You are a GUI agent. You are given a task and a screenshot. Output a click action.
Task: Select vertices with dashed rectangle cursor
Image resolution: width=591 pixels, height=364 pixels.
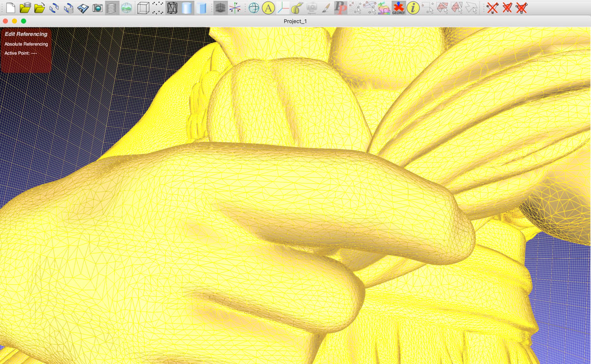(427, 7)
